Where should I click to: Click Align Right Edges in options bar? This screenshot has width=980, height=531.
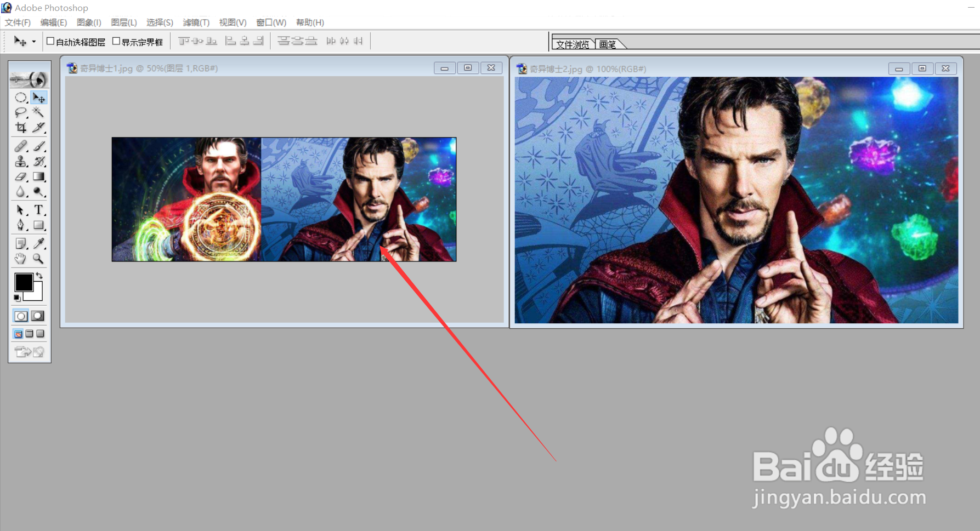pyautogui.click(x=258, y=41)
